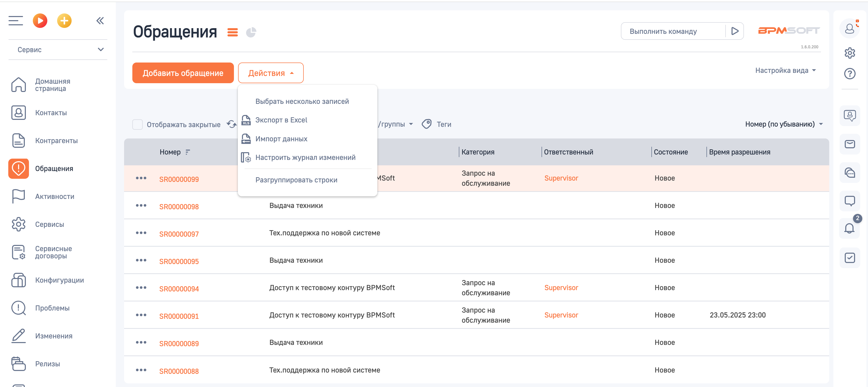Open the Настройка вида dropdown

click(785, 70)
